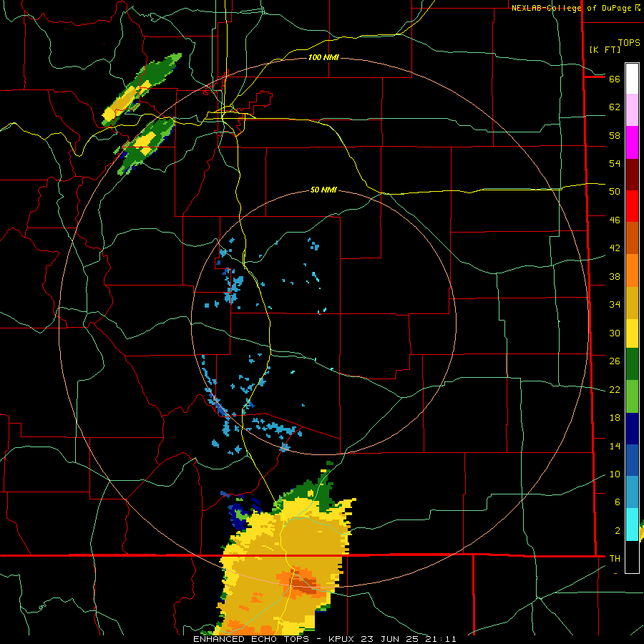644x644 pixels.
Task: Click the magenta legend swatch
Action: (x=632, y=142)
